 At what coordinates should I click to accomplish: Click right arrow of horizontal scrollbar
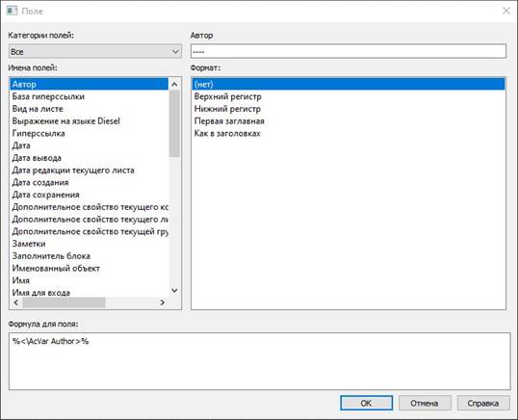pyautogui.click(x=162, y=302)
